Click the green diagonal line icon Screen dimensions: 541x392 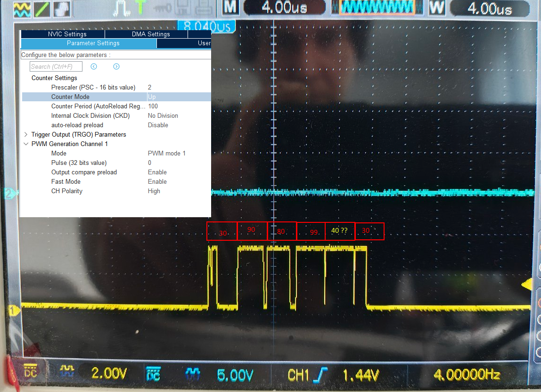pyautogui.click(x=43, y=9)
